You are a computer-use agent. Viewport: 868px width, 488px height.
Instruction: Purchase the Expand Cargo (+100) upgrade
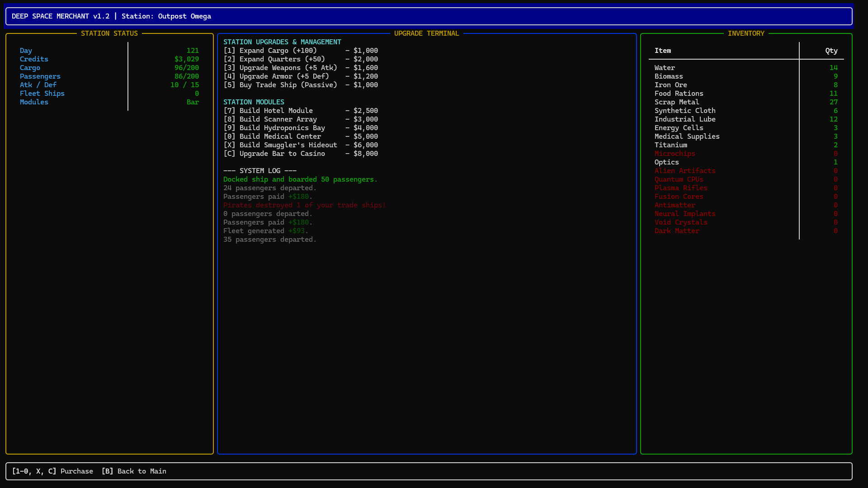coord(301,51)
